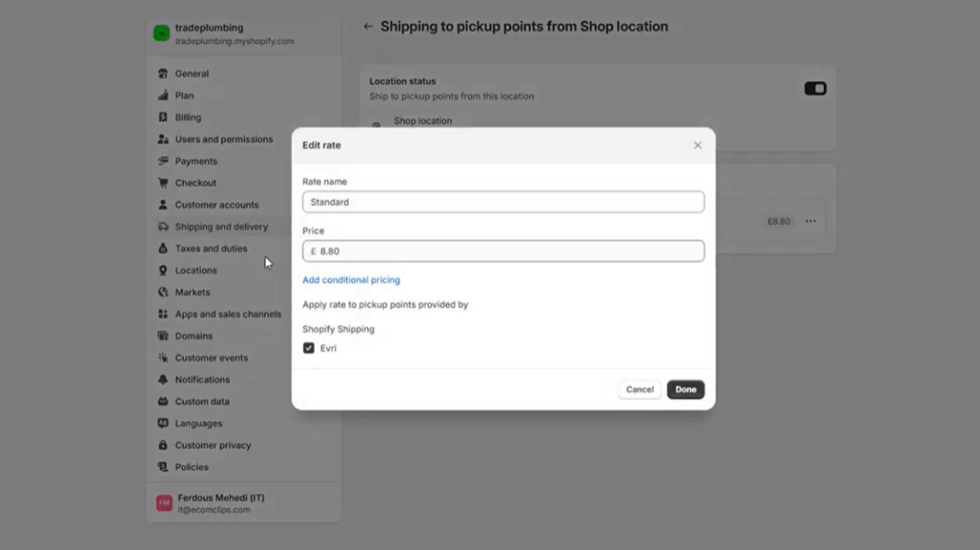The image size is (980, 550).
Task: Uncheck the Evri checkbox
Action: pyautogui.click(x=309, y=348)
